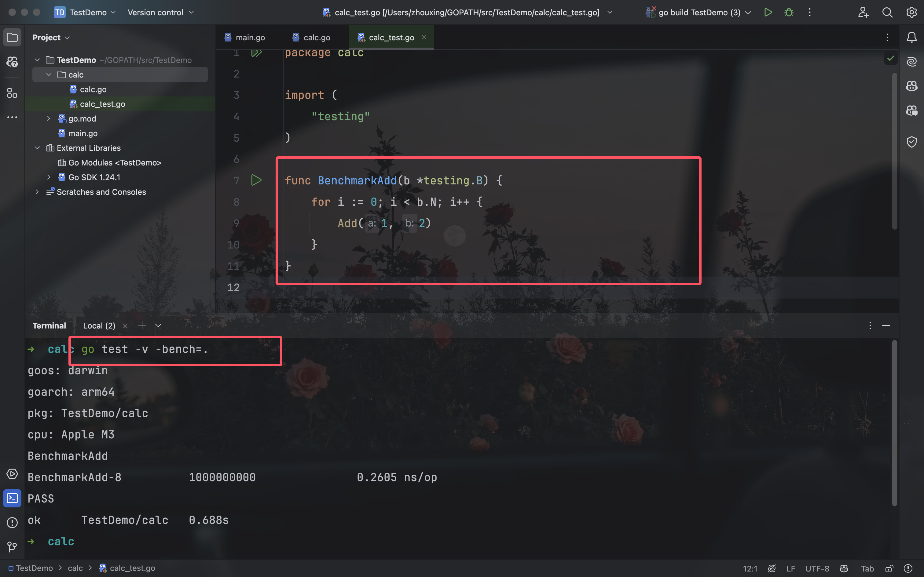
Task: Open the run configuration dropdown
Action: (x=699, y=12)
